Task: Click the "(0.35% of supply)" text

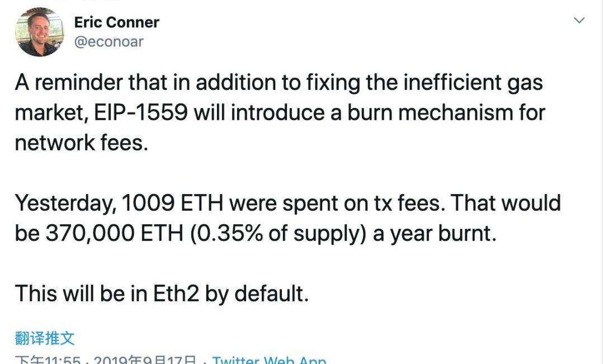Action: (x=277, y=233)
